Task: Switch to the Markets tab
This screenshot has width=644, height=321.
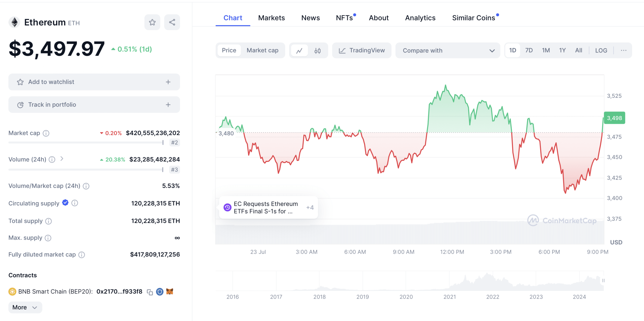Action: pyautogui.click(x=271, y=18)
